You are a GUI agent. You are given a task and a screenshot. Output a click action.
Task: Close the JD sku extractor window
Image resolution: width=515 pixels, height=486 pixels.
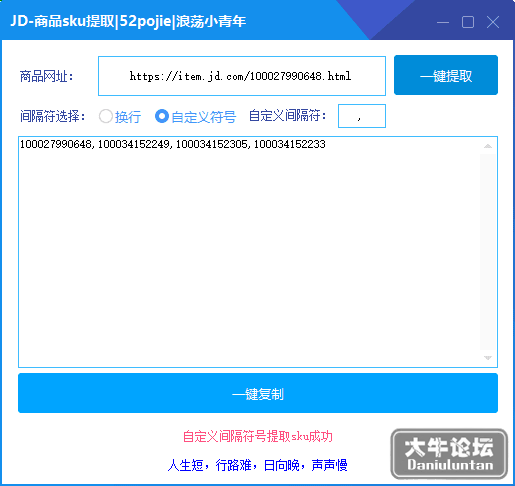tap(492, 22)
